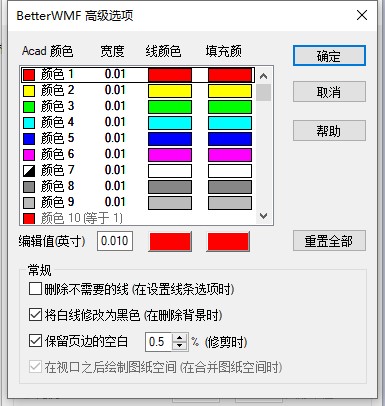The width and height of the screenshot is (385, 406).
Task: Select the 颜色 3 row label
Action: [x=57, y=106]
